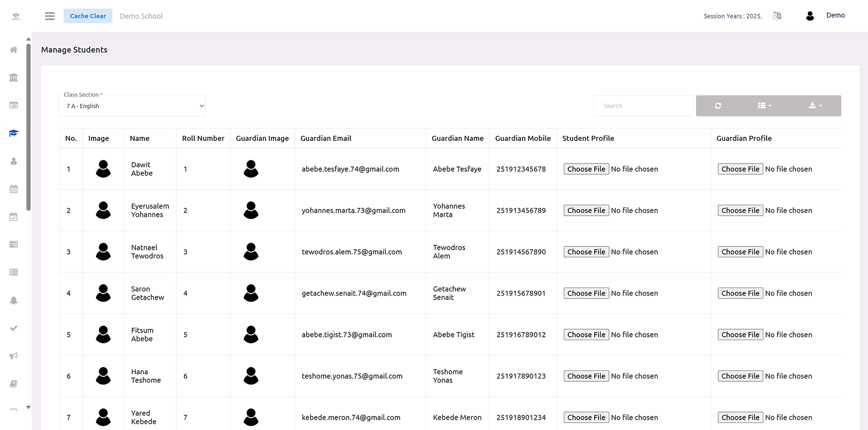Sort by Roll Number column header
Image resolution: width=868 pixels, height=430 pixels.
click(x=203, y=139)
